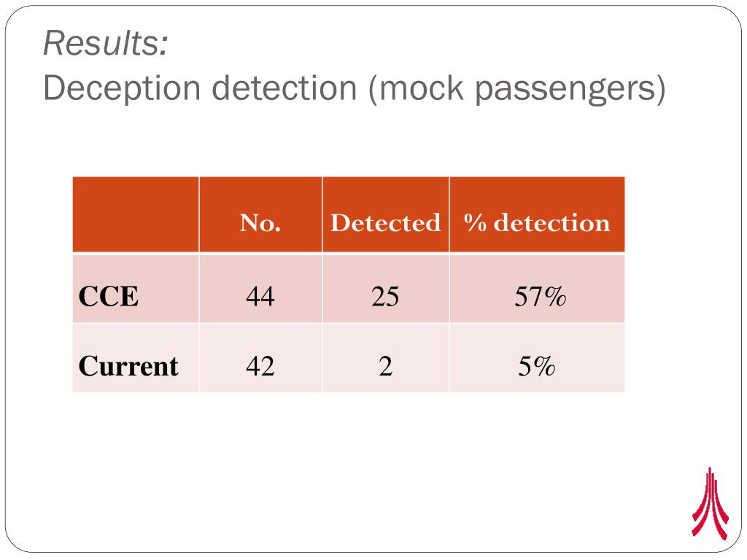Click the 'Deception detection (mock passengers)' heading

tap(355, 88)
